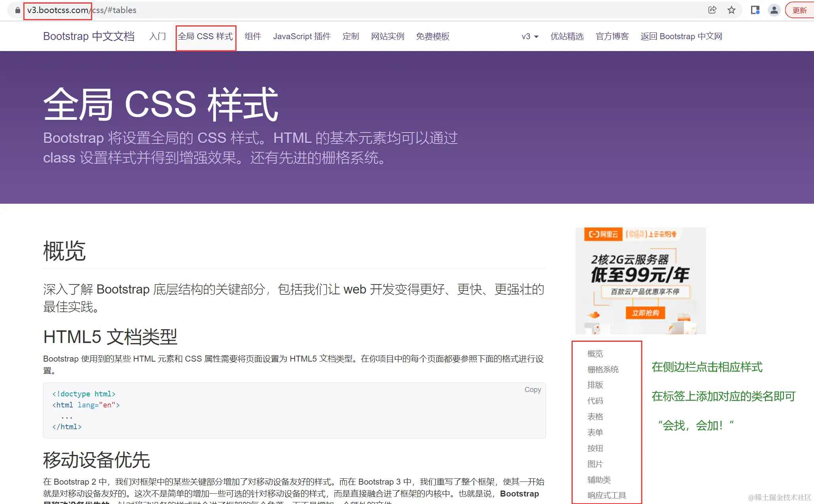Jump to 响应式工具 in the sidebar
Screen dimensions: 814x504
click(x=607, y=495)
